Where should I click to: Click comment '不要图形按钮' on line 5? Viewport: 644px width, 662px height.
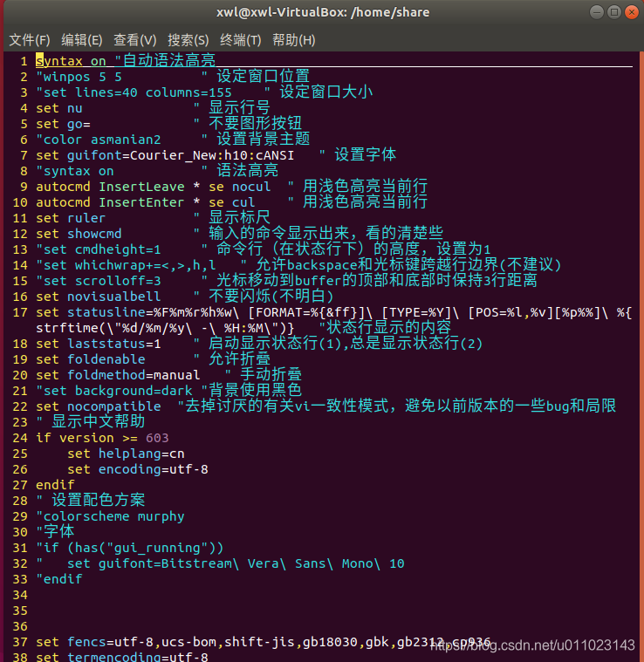(256, 123)
